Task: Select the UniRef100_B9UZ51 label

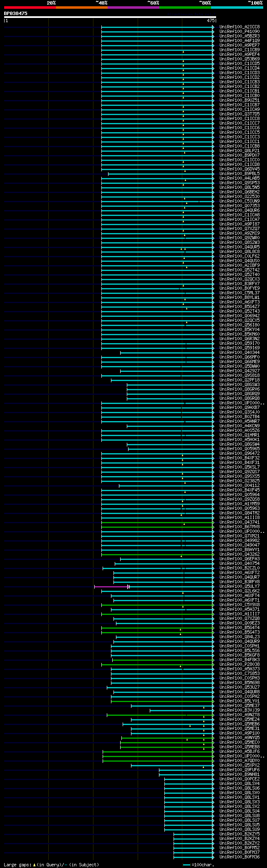Action: [239, 100]
